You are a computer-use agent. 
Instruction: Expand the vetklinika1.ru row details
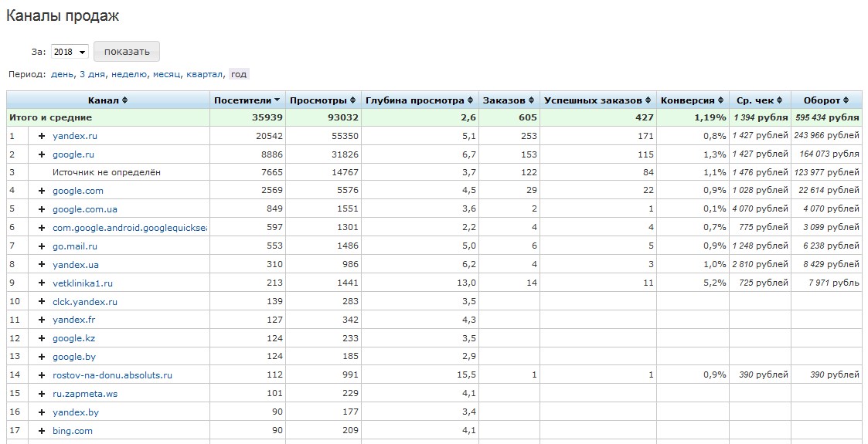coord(42,283)
